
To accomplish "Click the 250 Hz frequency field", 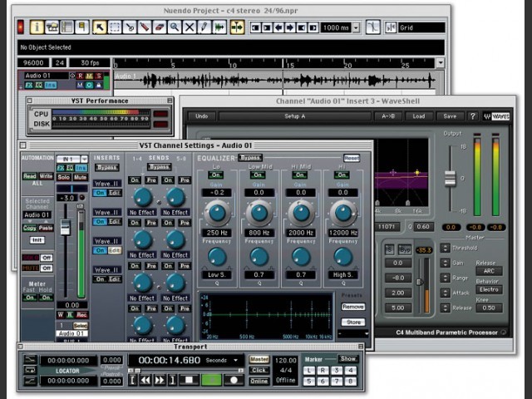I will [x=217, y=233].
